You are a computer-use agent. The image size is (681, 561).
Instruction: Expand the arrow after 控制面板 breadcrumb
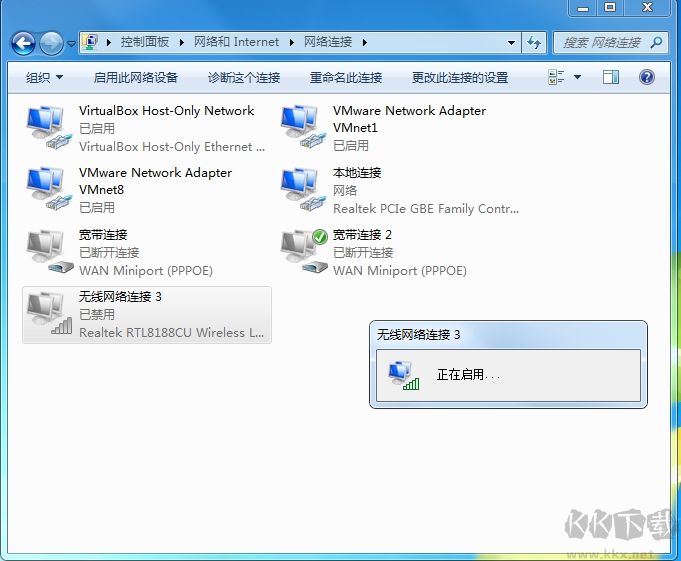(x=182, y=42)
